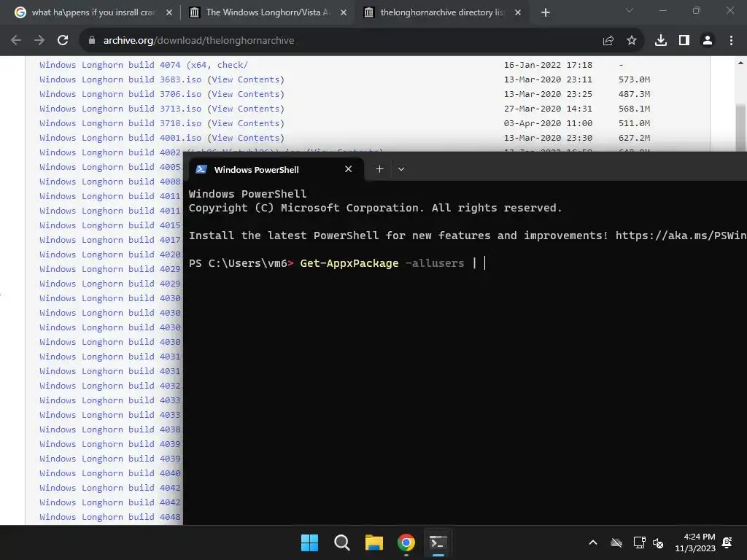Open Windows Longhorn build 4040 link
The width and height of the screenshot is (747, 560).
pos(110,473)
